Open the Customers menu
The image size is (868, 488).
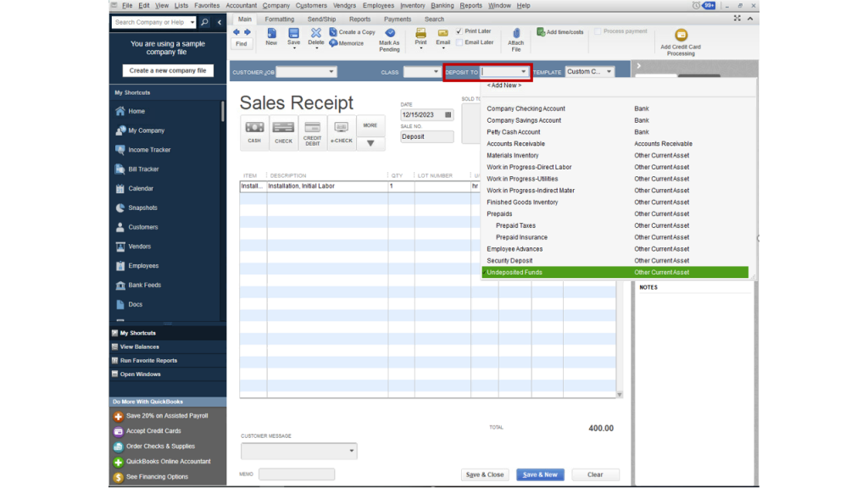pos(311,6)
